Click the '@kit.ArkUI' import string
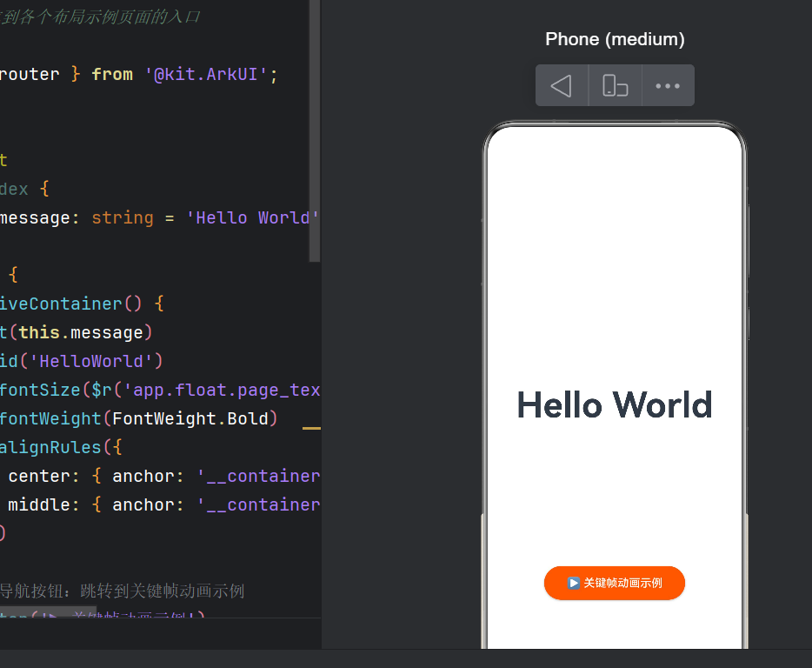 pos(206,75)
